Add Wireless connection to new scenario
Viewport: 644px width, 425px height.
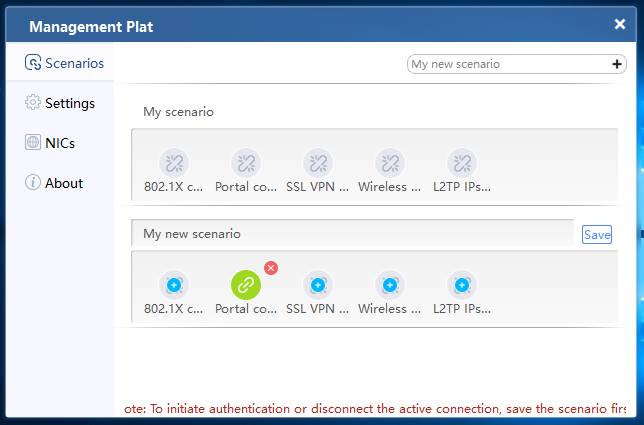[x=390, y=285]
